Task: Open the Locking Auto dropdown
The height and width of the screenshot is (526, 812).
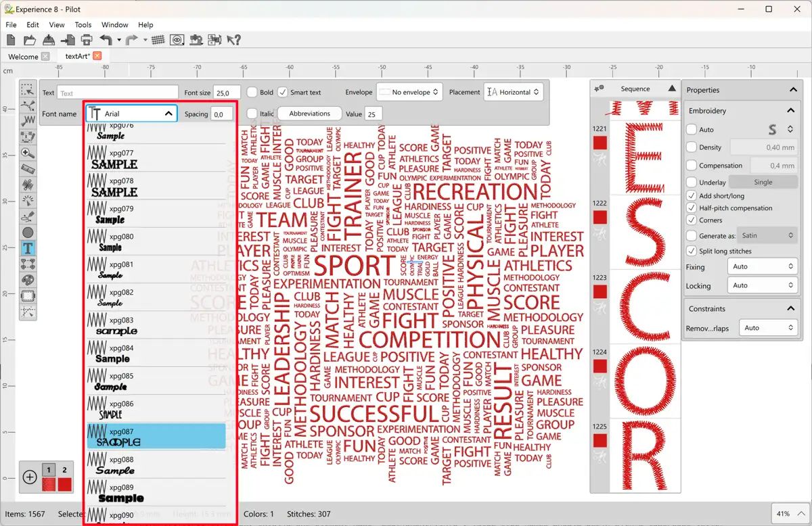Action: click(761, 285)
